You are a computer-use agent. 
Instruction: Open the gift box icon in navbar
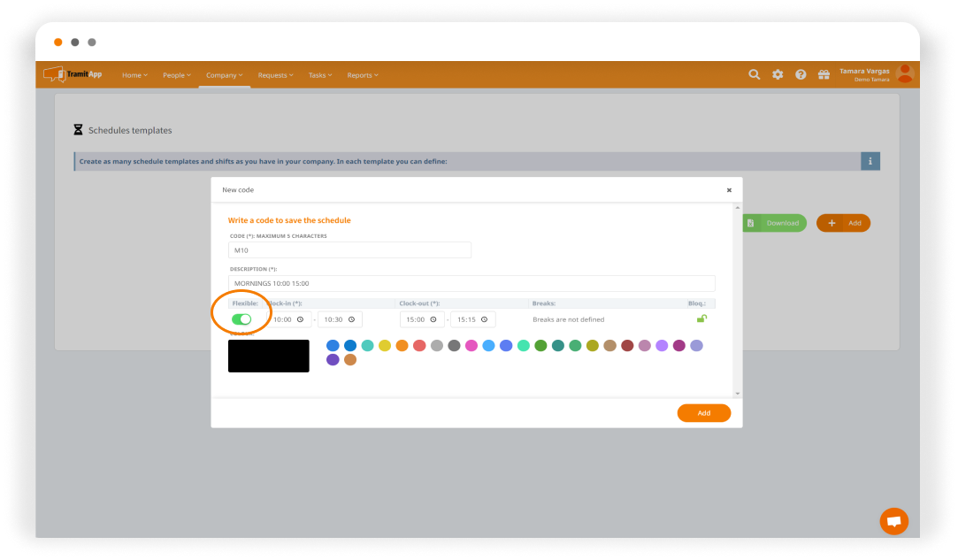click(x=824, y=75)
